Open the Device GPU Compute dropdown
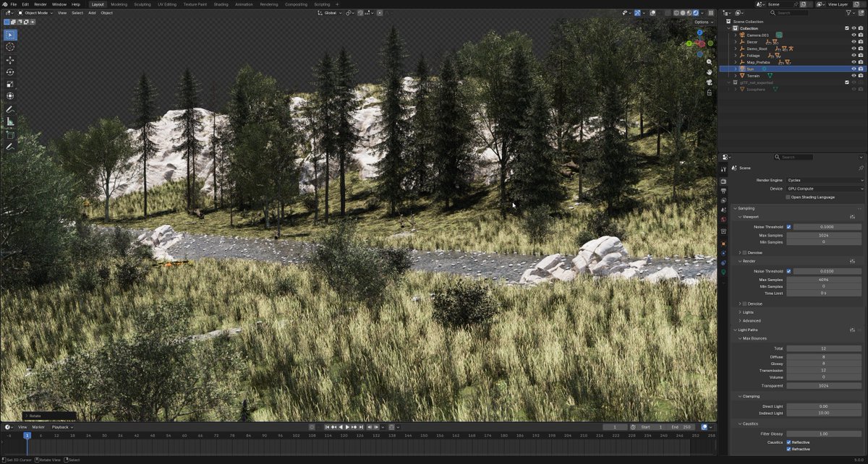Viewport: 868px width, 464px height. coord(825,189)
